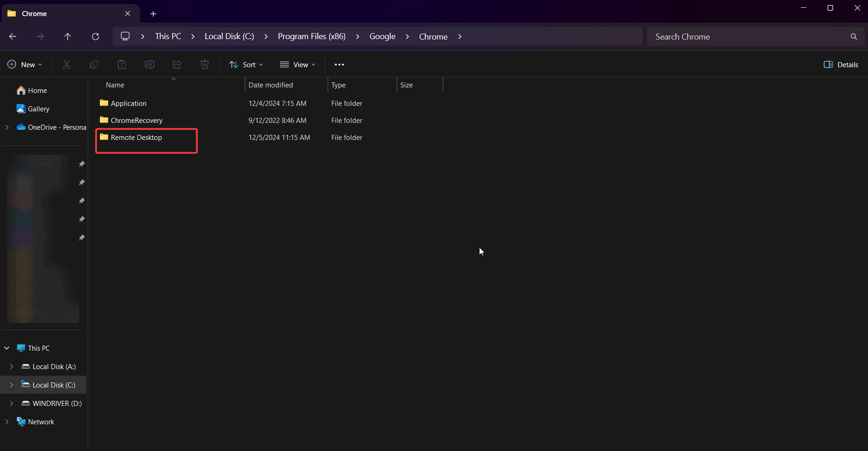Click File folder type for ChromeRecovery
Image resolution: width=868 pixels, height=451 pixels.
tap(347, 120)
